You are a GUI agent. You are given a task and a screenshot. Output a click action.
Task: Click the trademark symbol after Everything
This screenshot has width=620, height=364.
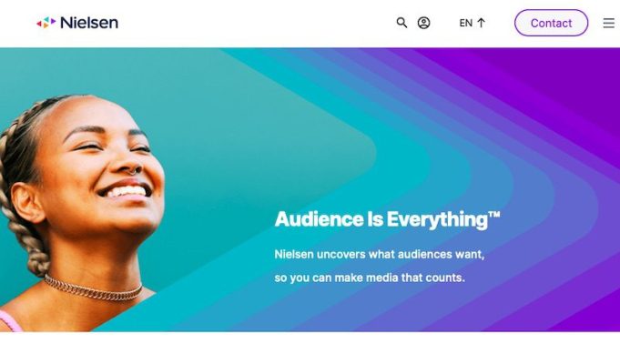point(494,215)
